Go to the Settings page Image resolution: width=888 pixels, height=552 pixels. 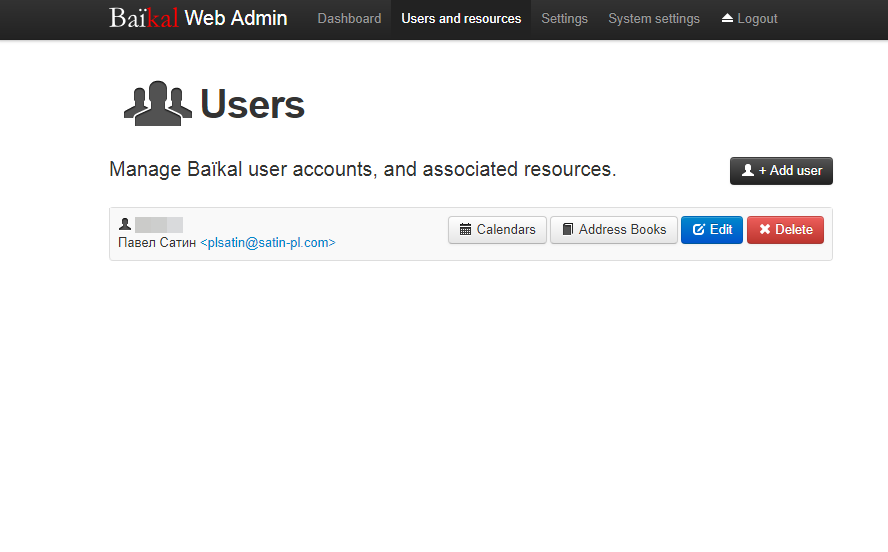[x=564, y=19]
